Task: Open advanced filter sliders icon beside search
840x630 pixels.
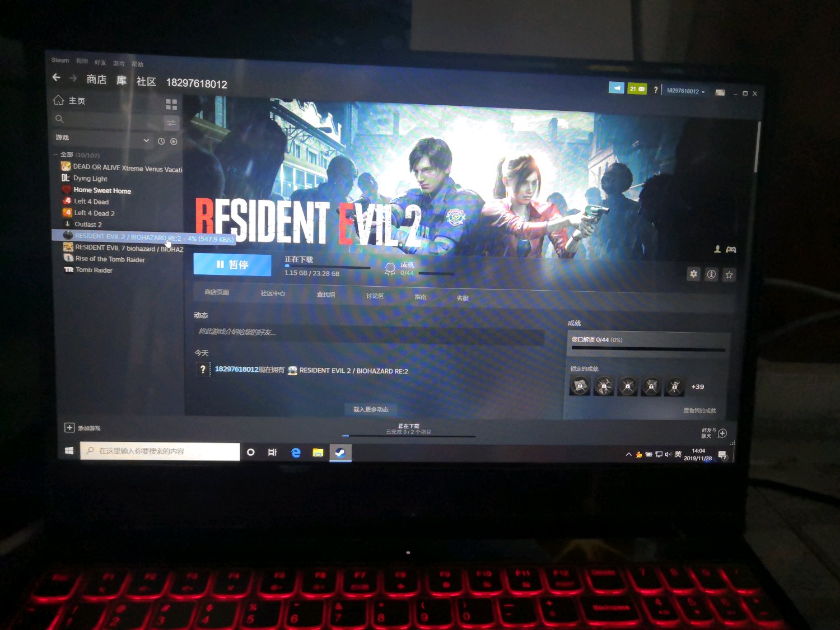Action: [171, 123]
